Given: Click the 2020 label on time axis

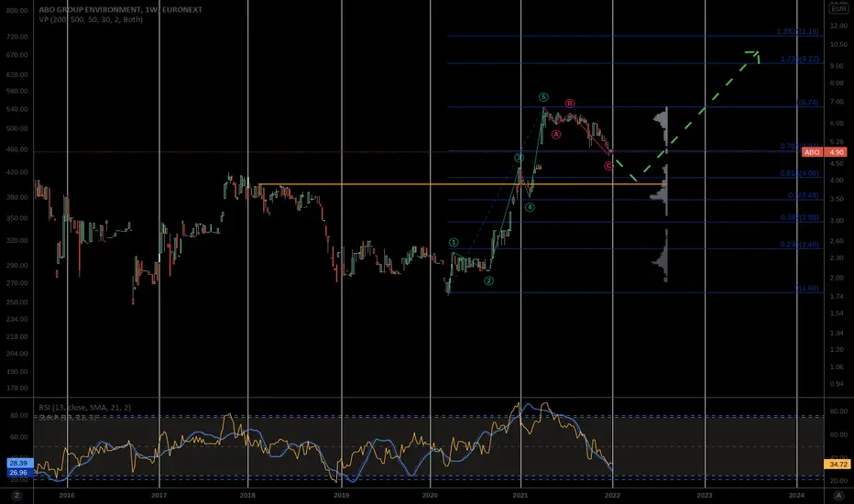Looking at the screenshot, I should coord(430,495).
